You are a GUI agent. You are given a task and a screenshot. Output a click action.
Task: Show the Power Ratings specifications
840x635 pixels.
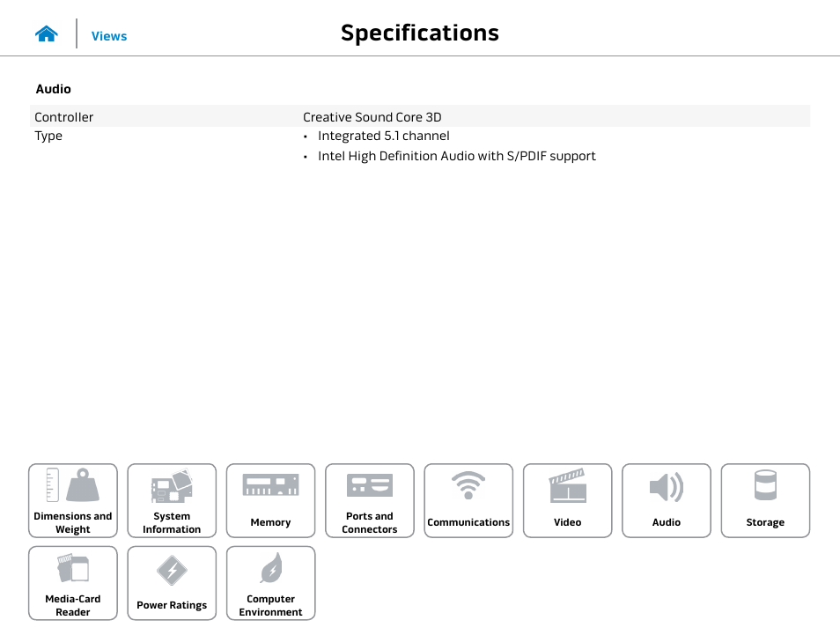pos(172,583)
